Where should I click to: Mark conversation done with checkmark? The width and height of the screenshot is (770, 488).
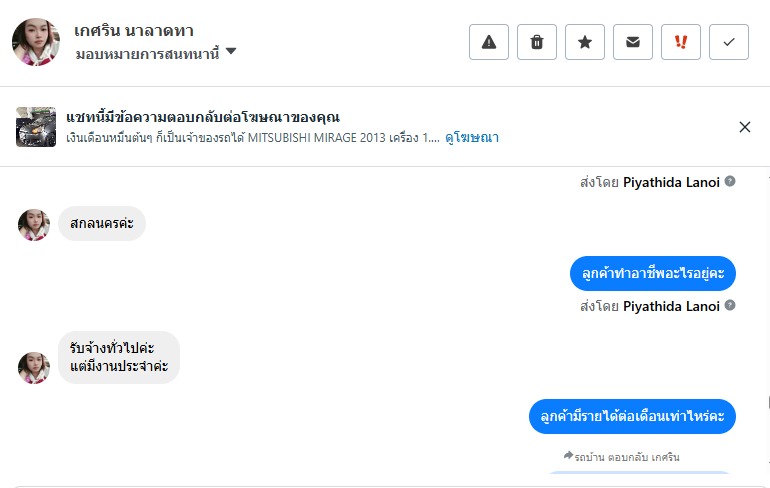click(729, 42)
